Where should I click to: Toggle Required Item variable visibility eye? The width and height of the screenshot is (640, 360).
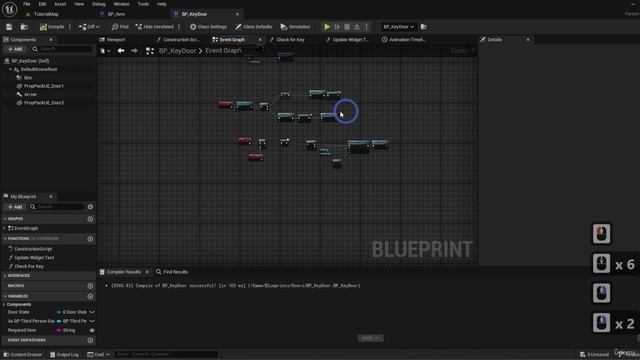click(92, 331)
